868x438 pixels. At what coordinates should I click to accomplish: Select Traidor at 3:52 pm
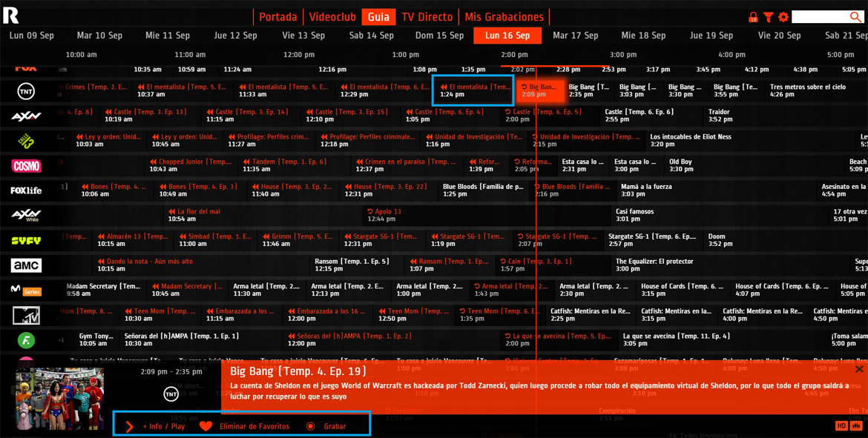[720, 116]
